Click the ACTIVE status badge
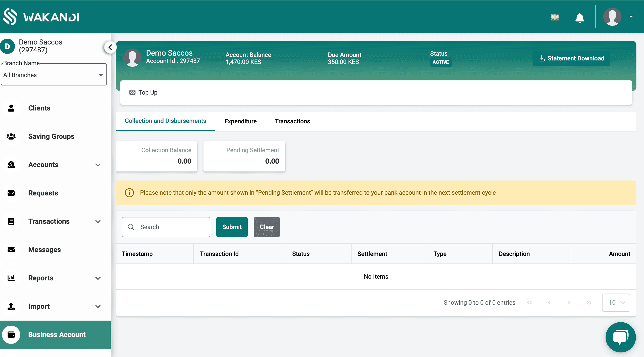 441,62
